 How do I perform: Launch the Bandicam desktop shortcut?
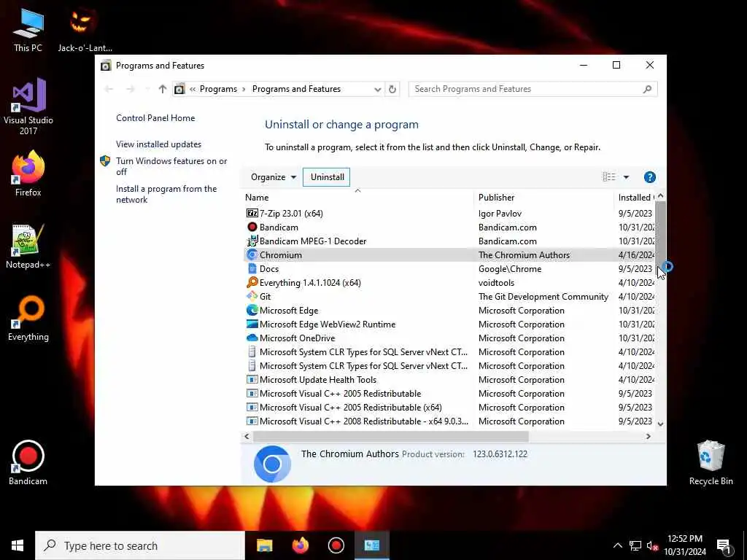[28, 462]
